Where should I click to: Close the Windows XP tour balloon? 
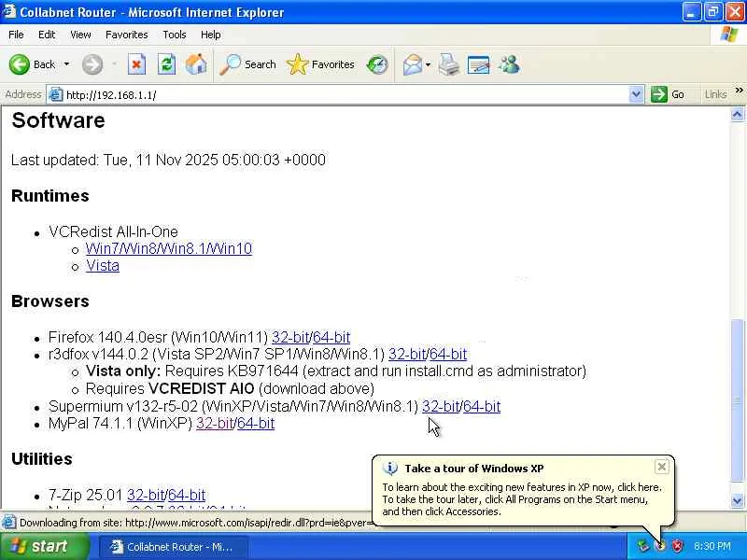pyautogui.click(x=662, y=467)
